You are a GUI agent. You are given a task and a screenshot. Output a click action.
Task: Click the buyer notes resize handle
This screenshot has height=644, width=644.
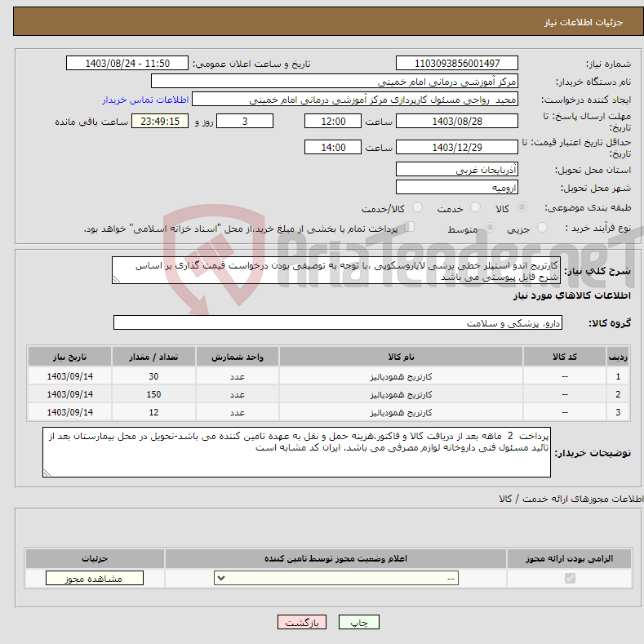click(x=47, y=473)
